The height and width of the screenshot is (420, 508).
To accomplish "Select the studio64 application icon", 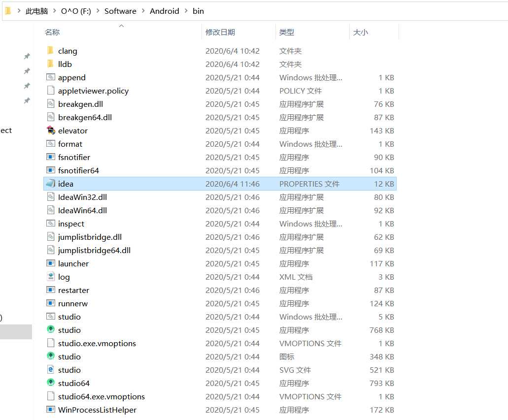I will (x=51, y=383).
